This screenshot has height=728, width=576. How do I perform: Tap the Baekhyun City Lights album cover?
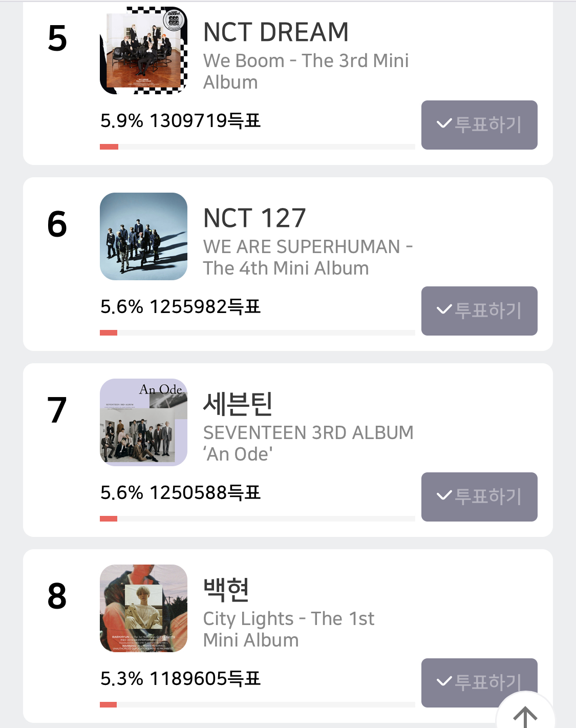coord(143,608)
